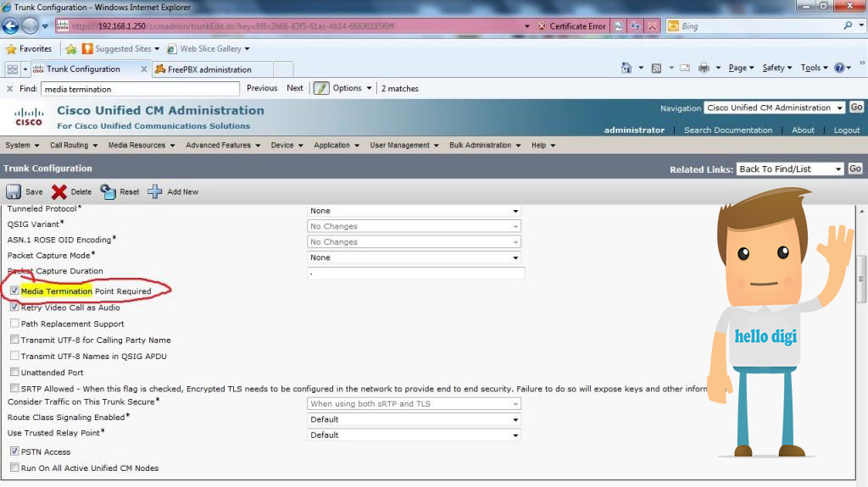This screenshot has width=868, height=487.
Task: Click the Save disk icon
Action: (14, 191)
